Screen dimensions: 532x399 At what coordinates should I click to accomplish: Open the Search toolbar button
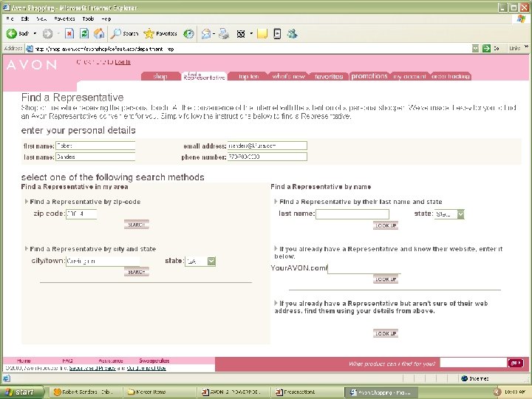pyautogui.click(x=125, y=33)
